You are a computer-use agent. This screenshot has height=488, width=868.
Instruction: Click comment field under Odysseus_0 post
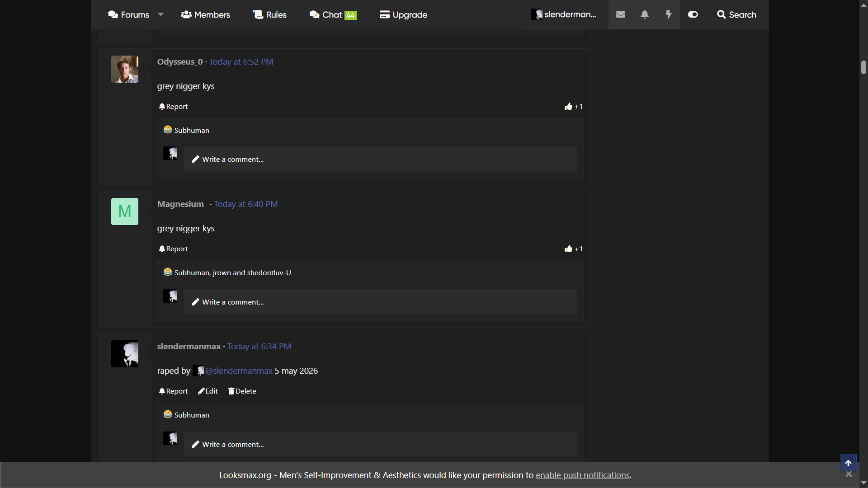(x=380, y=159)
